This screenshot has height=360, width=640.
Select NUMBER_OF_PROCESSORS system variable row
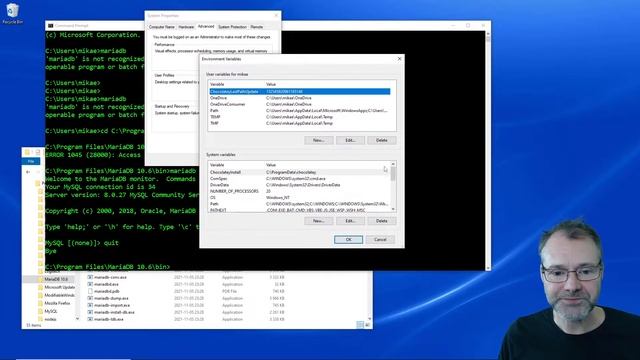click(x=299, y=191)
